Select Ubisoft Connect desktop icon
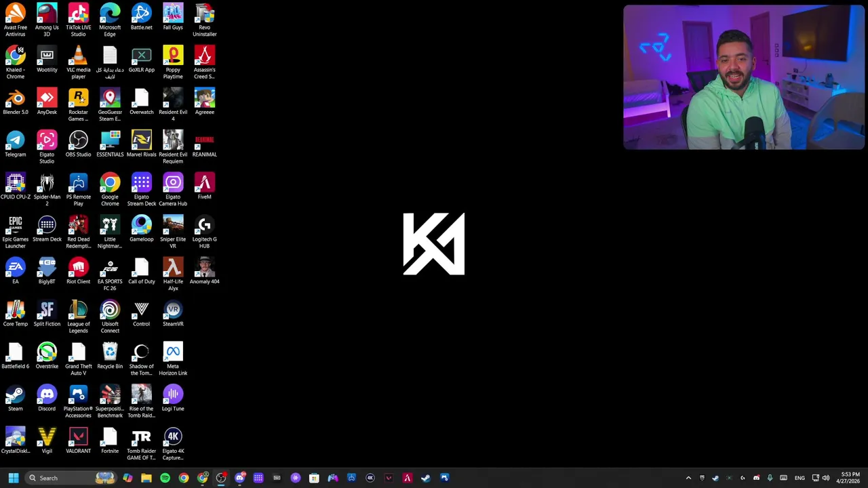 click(x=110, y=317)
